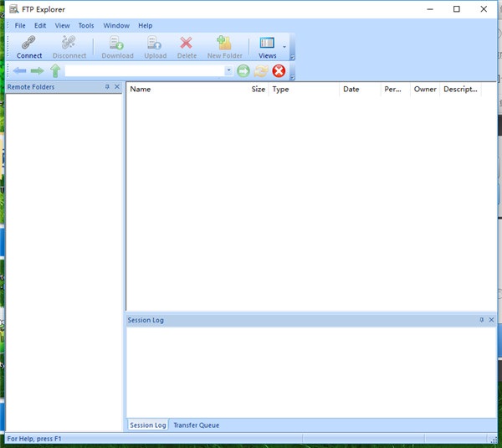Open the File menu
The height and width of the screenshot is (448, 502).
(x=20, y=26)
